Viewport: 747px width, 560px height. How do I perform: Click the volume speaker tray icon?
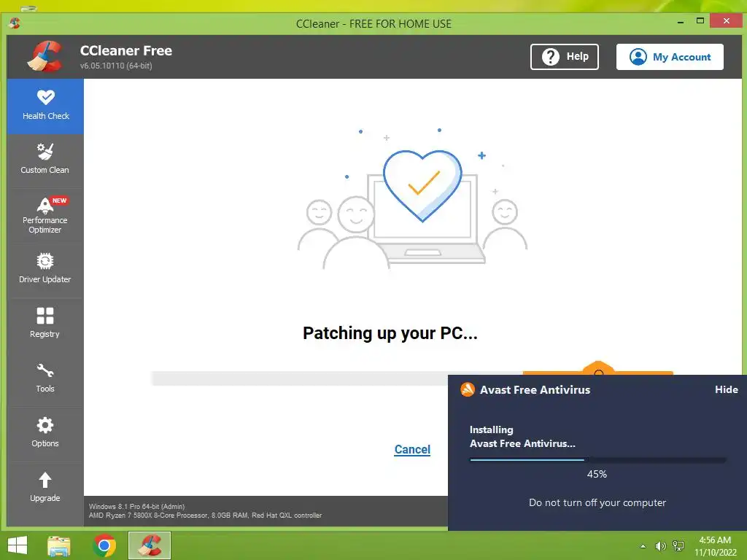660,546
